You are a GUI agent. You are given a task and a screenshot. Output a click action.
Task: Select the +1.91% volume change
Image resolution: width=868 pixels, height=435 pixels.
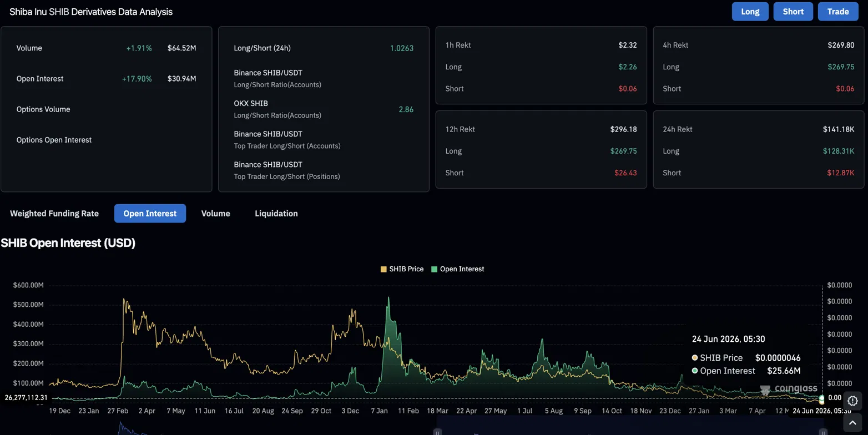(x=139, y=48)
